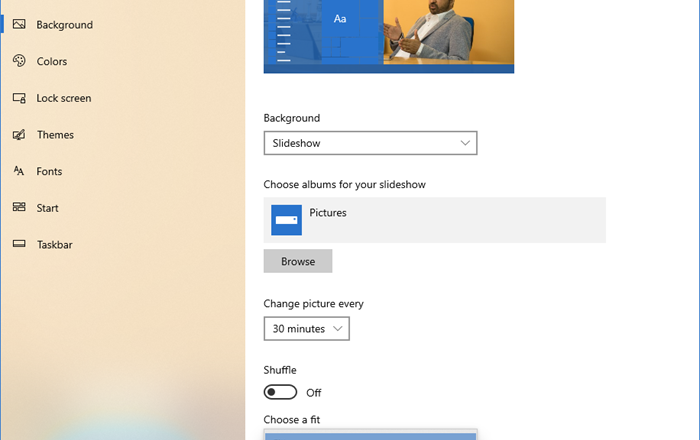
Task: Click the Colors palette icon
Action: tap(19, 61)
